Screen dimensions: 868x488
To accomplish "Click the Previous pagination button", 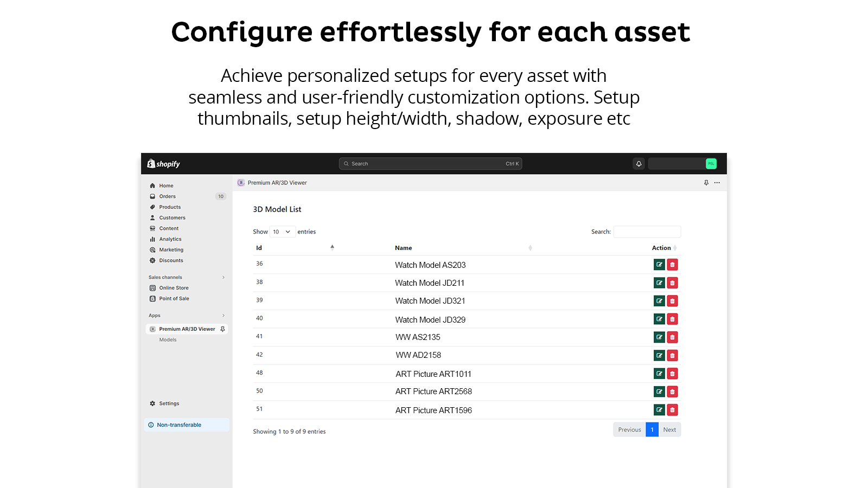I will point(629,430).
